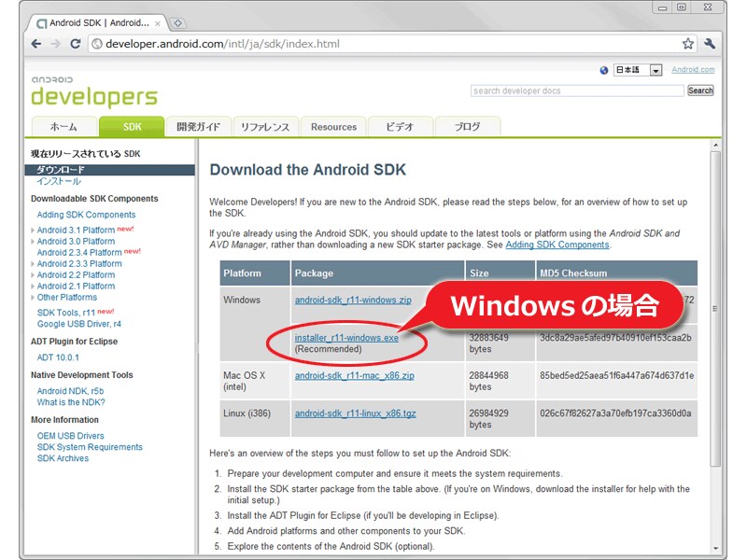
Task: Open the Android 2.3.3 Platform link
Action: pyautogui.click(x=79, y=264)
